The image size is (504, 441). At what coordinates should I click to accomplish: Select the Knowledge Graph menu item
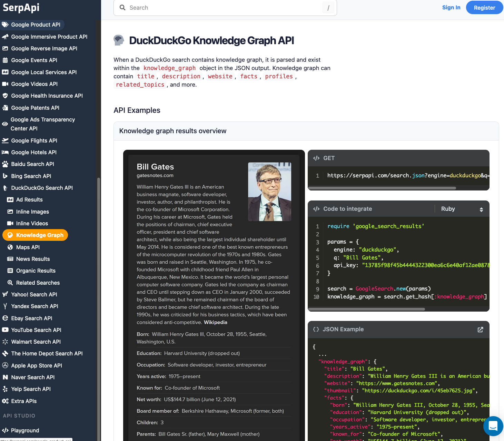35,235
